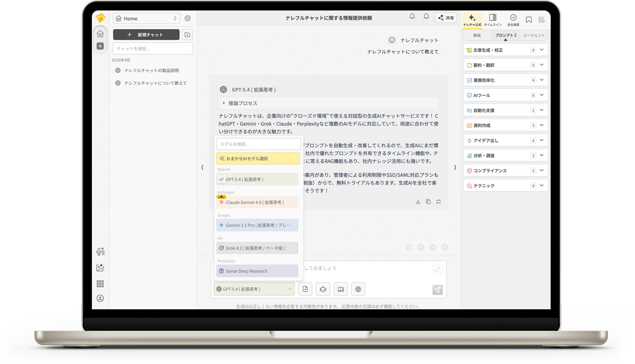Click the 新規チャット button
The width and height of the screenshot is (635, 364).
146,35
